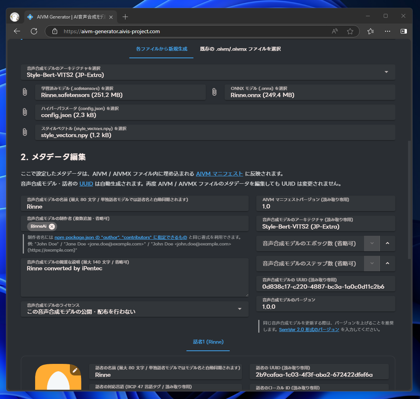Click the model description text area

coord(134,277)
